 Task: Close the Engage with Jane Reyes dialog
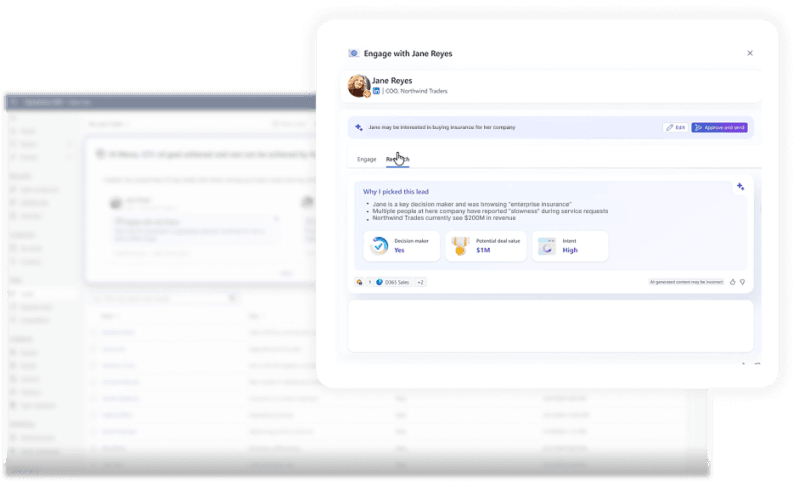[750, 53]
